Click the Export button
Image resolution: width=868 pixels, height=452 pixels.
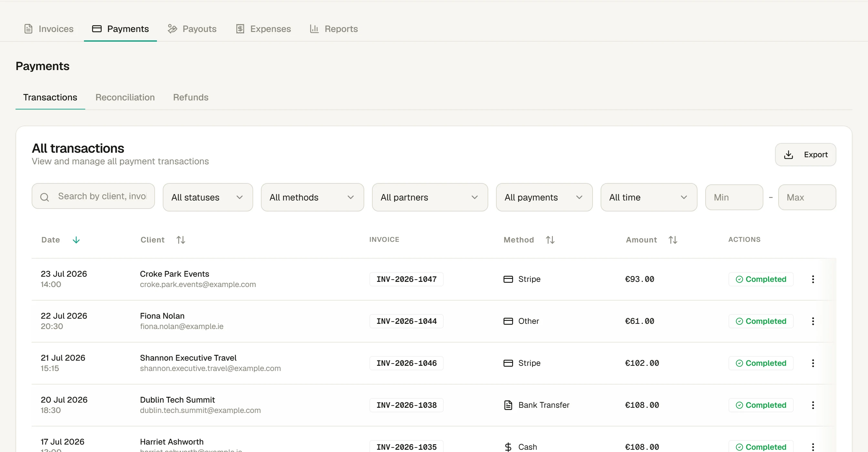coord(805,155)
